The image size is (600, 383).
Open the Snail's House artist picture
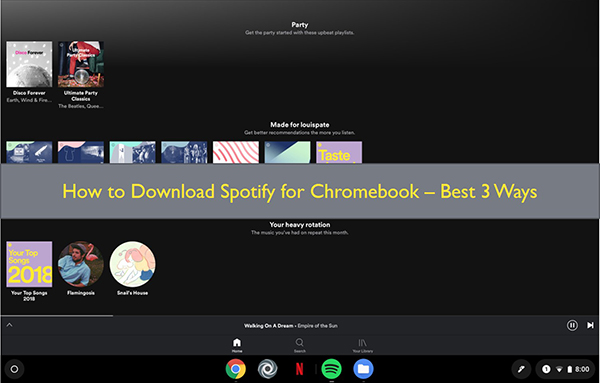[132, 264]
